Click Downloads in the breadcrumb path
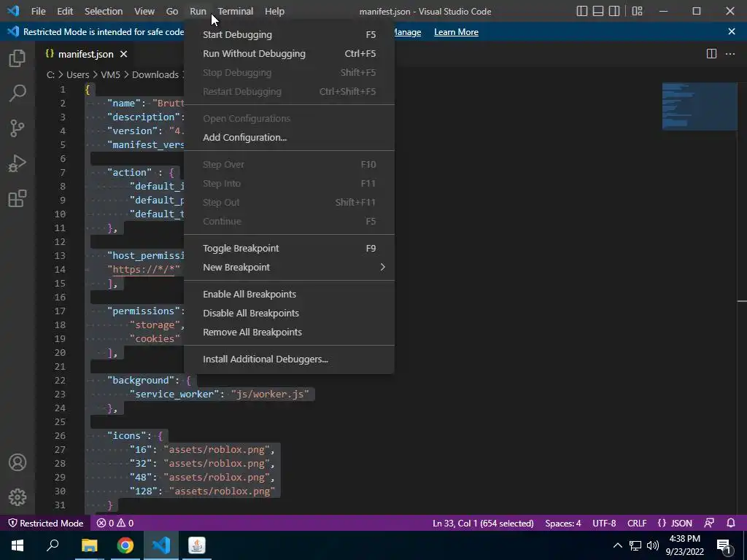Screen dimensions: 747x560 pyautogui.click(x=155, y=75)
